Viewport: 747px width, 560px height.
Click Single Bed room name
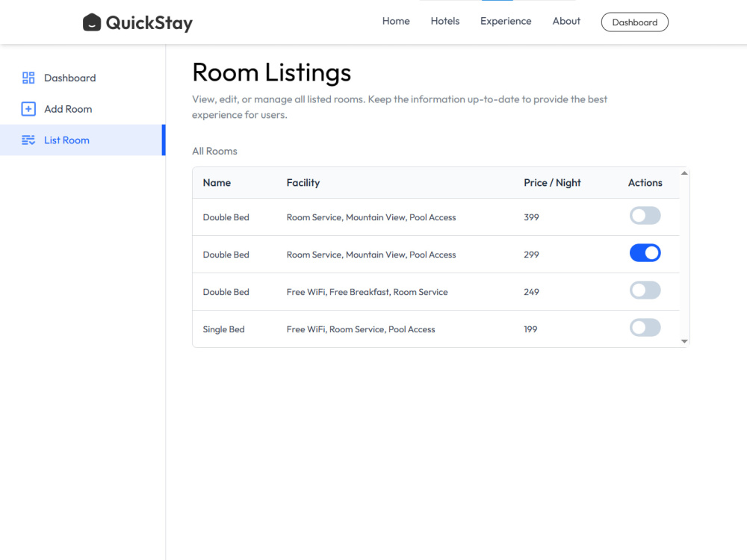(x=223, y=329)
